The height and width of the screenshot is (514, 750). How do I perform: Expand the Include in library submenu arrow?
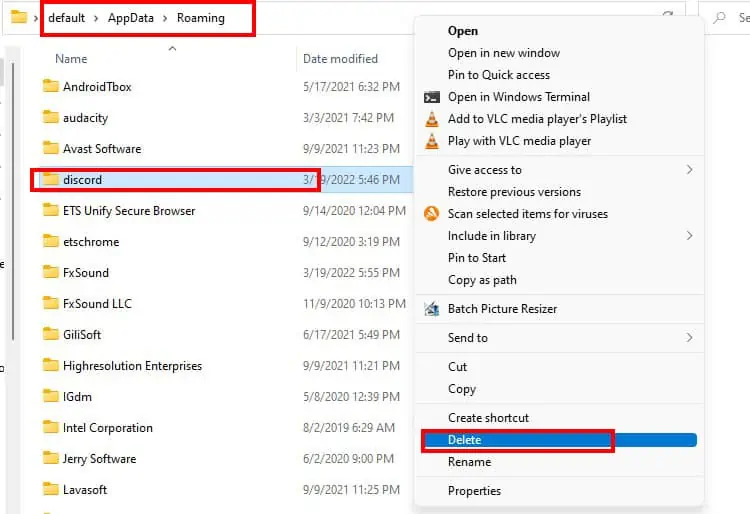tap(689, 236)
